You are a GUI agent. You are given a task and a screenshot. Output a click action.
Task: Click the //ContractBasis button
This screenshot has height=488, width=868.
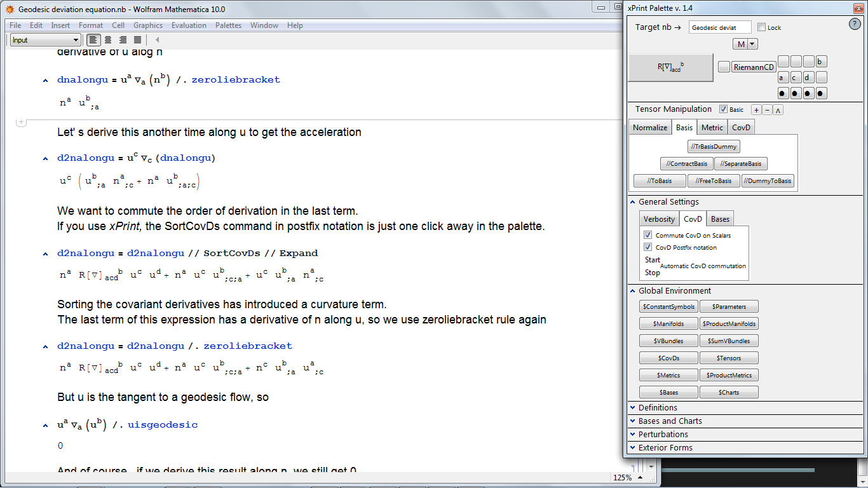pos(686,164)
